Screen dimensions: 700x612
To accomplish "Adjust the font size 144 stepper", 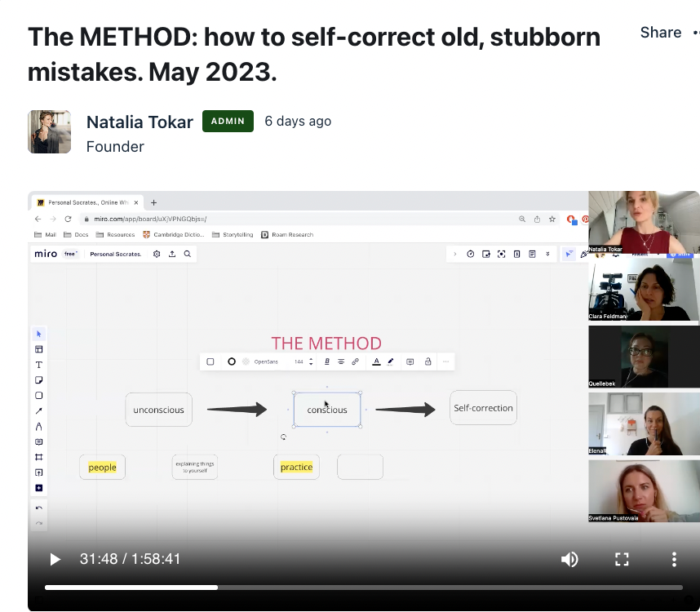I will coord(311,361).
